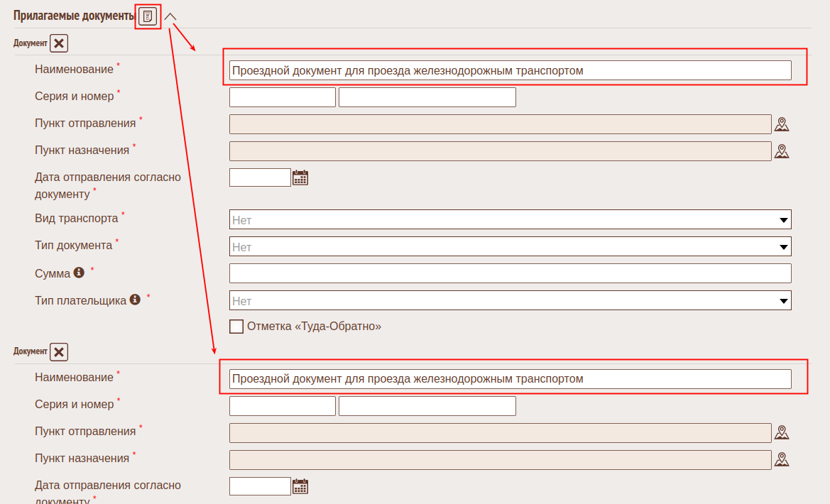
Task: Open calendar for second document's departure date
Action: click(x=300, y=486)
